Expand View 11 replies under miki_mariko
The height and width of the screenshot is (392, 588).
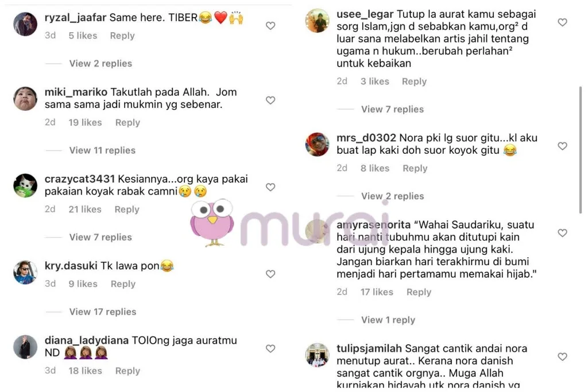click(x=102, y=150)
